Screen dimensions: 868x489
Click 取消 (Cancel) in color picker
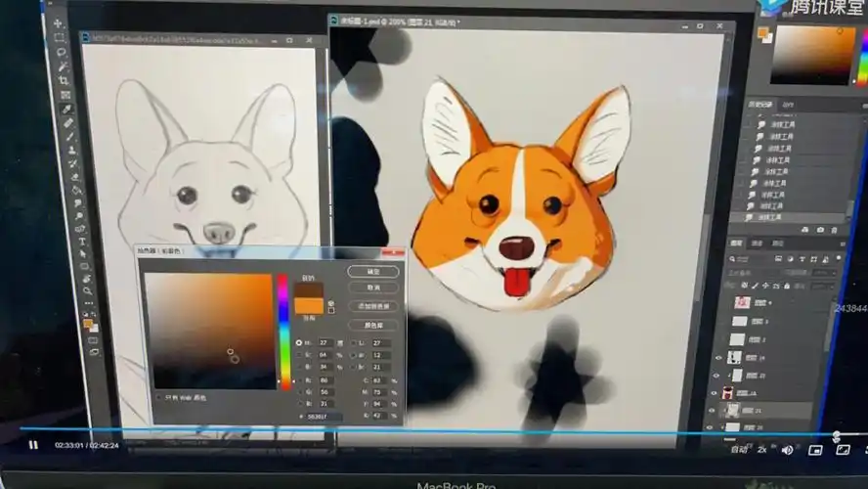coord(373,288)
